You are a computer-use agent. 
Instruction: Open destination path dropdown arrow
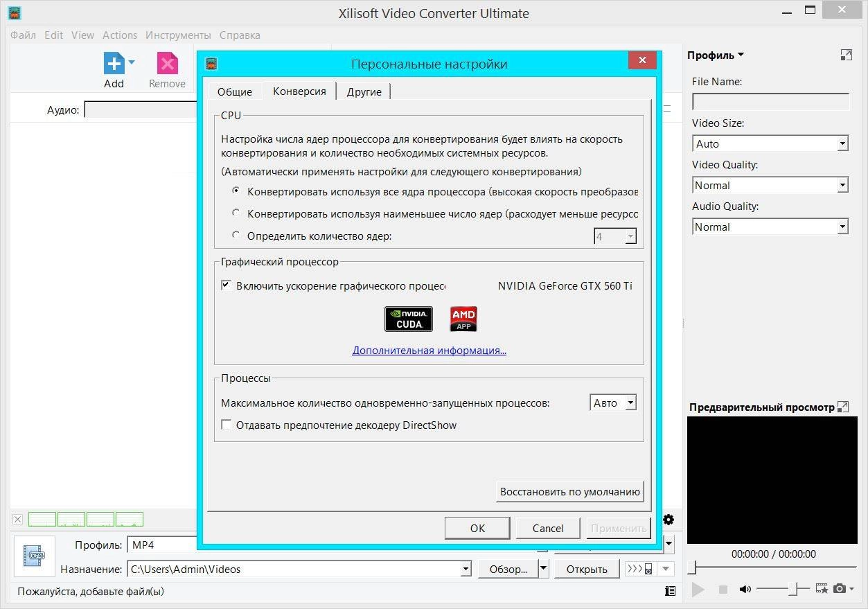[x=466, y=569]
